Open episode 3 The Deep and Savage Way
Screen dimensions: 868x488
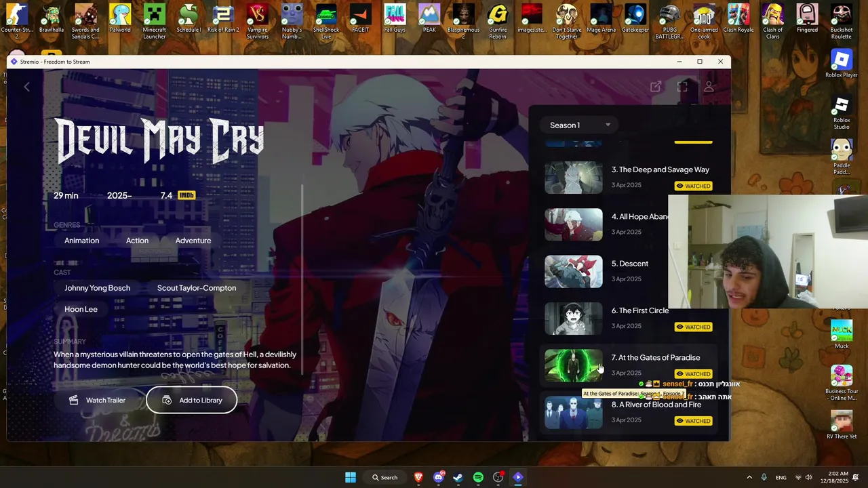point(660,169)
